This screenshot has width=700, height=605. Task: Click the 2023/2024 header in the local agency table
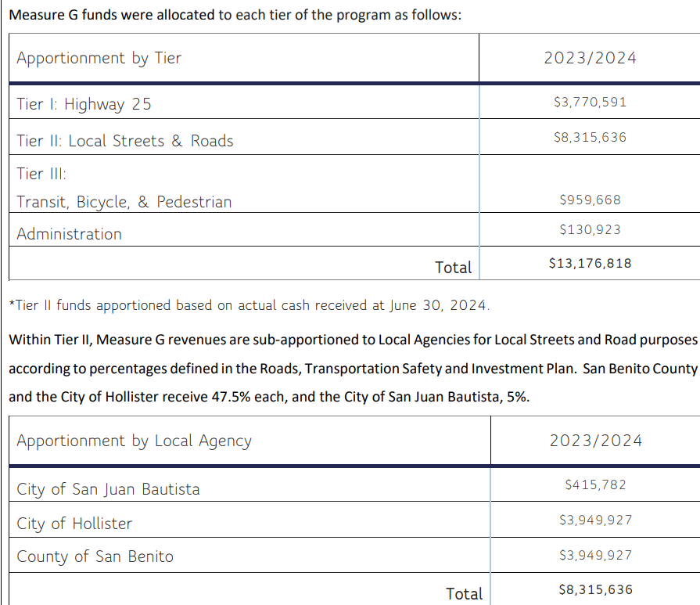coord(595,441)
